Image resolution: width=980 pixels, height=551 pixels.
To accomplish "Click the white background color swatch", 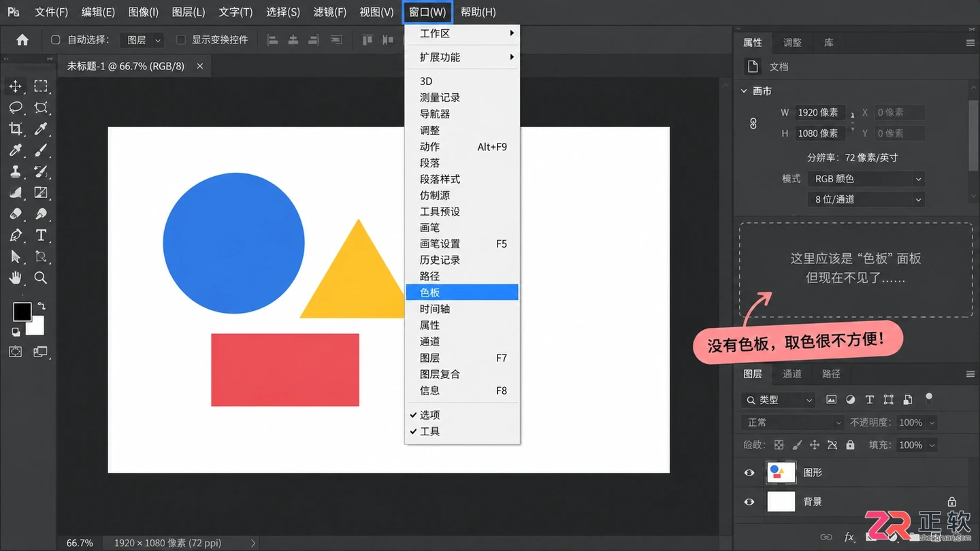I will pos(37,328).
